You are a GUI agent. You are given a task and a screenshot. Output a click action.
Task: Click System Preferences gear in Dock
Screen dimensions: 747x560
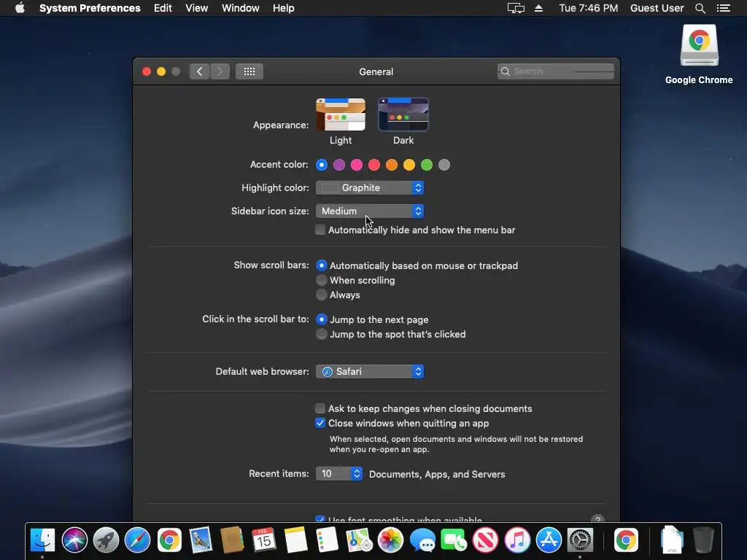tap(580, 540)
